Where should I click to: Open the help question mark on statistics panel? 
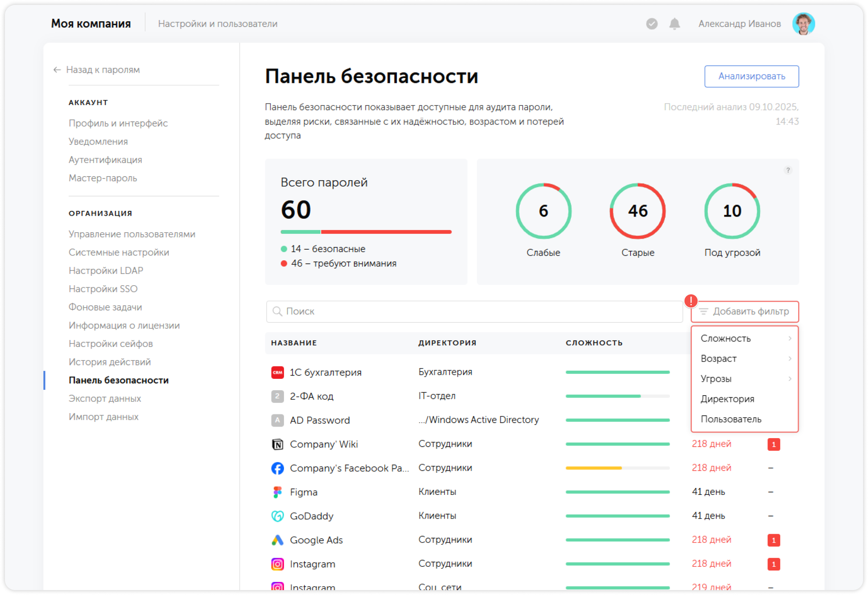pos(787,170)
